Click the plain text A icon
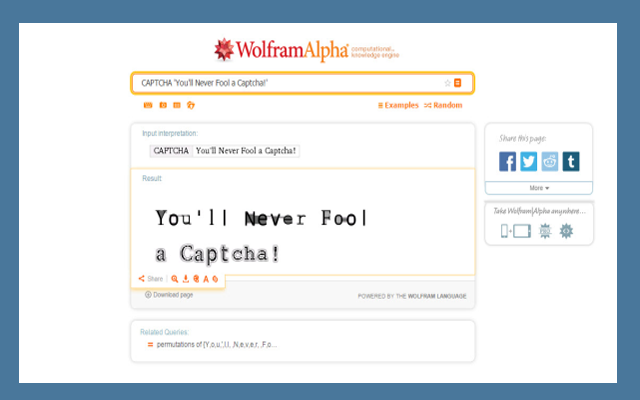Viewport: 640px width, 400px height. pos(206,279)
